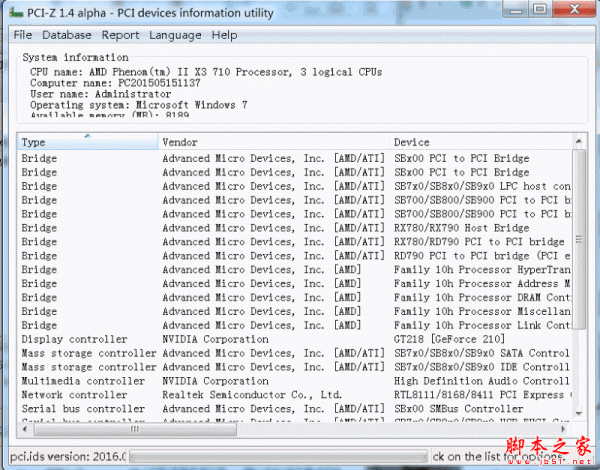Select the SB7x0/SB8x0/SB9x0 IDE Controller row
The height and width of the screenshot is (470, 600).
point(295,367)
